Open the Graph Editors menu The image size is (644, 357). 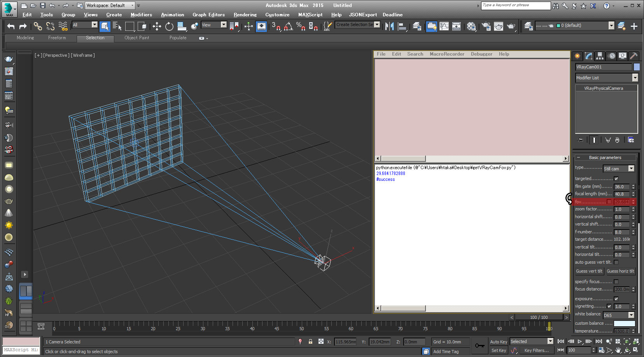[x=208, y=15]
